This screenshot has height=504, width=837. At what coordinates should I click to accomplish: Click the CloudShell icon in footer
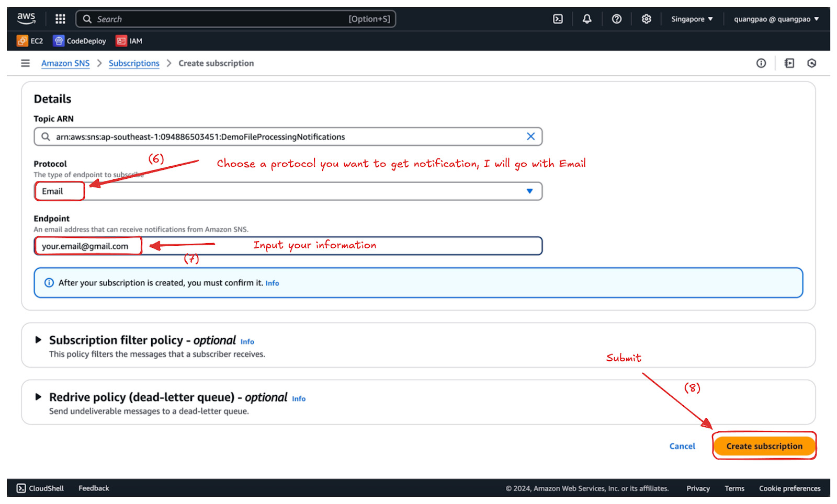pos(21,488)
